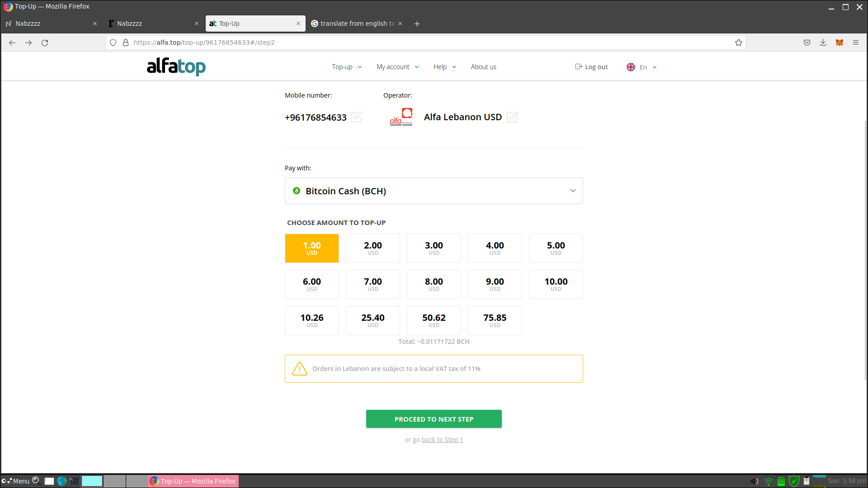Select the 3.00 USD top-up amount
868x488 pixels.
[x=434, y=248]
